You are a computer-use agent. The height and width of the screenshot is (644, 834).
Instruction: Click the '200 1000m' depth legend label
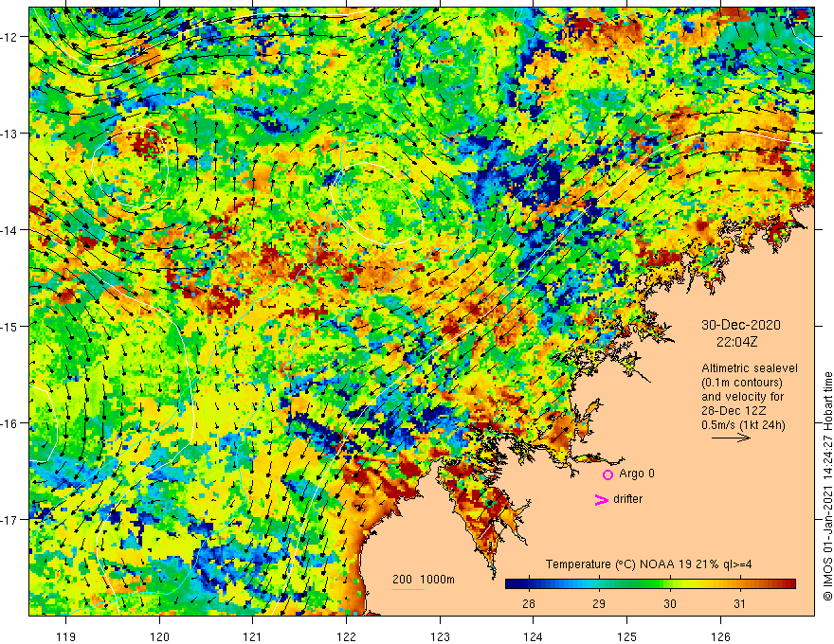424,580
